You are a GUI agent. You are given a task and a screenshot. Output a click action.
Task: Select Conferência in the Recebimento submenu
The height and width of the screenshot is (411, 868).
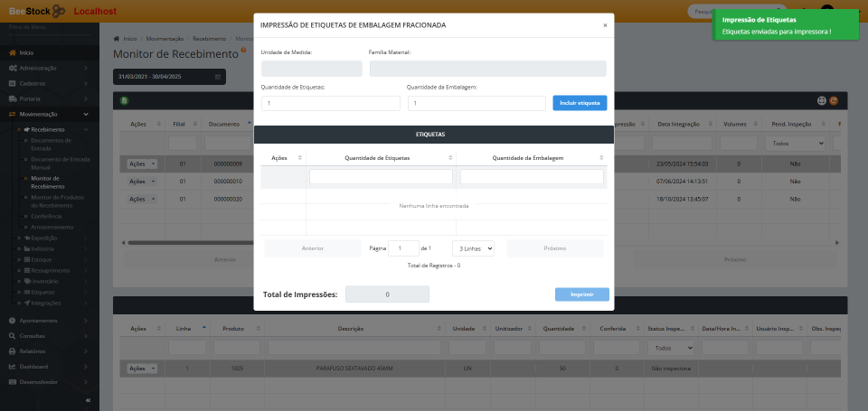(x=46, y=216)
